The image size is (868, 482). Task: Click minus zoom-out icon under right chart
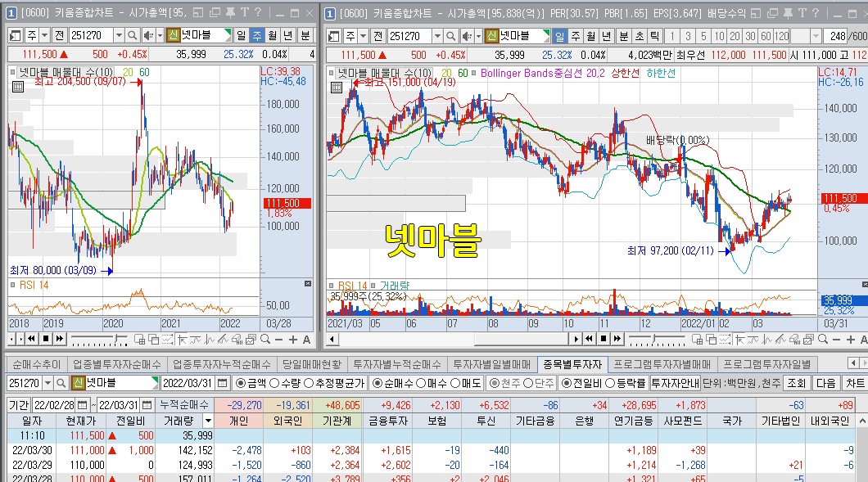(x=836, y=340)
